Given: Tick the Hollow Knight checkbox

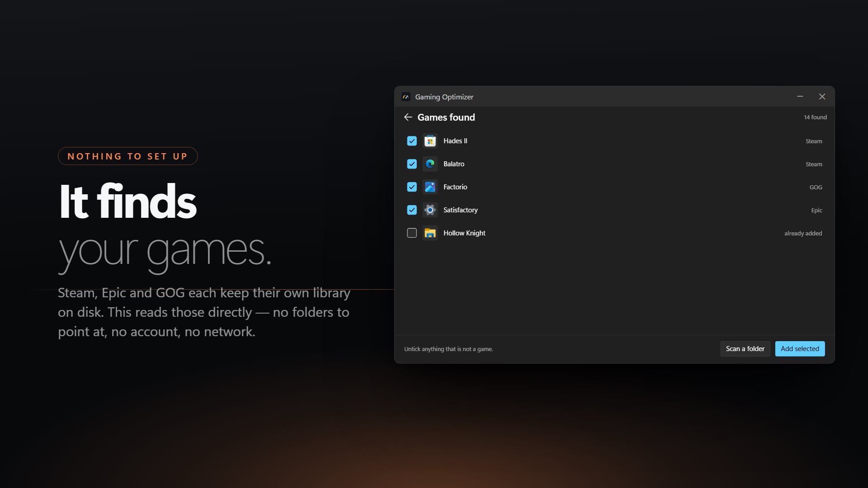Looking at the screenshot, I should [412, 233].
